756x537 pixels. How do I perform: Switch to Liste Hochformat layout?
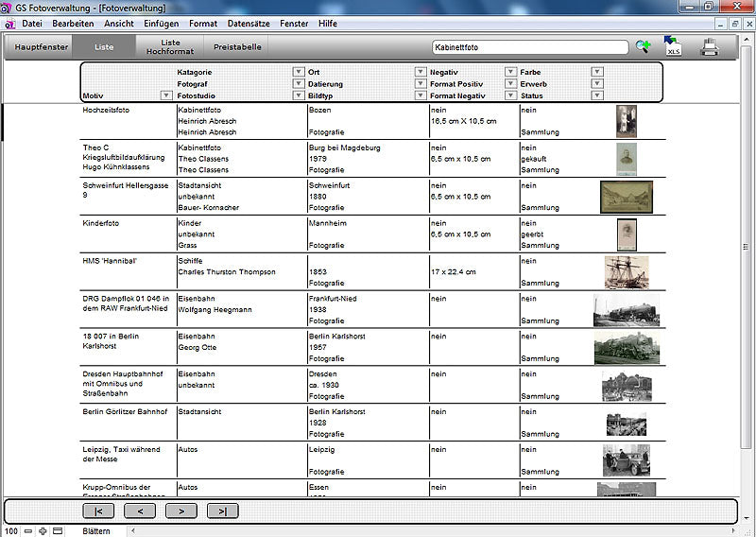click(x=170, y=46)
